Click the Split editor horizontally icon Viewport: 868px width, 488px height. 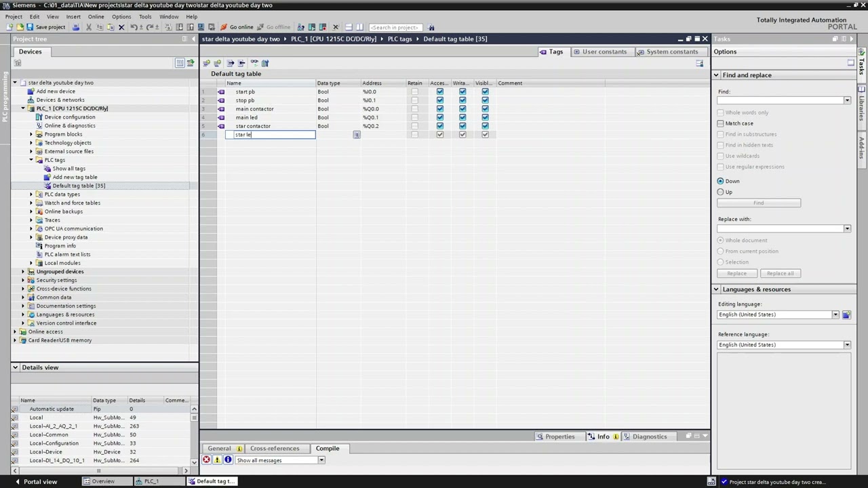click(348, 27)
